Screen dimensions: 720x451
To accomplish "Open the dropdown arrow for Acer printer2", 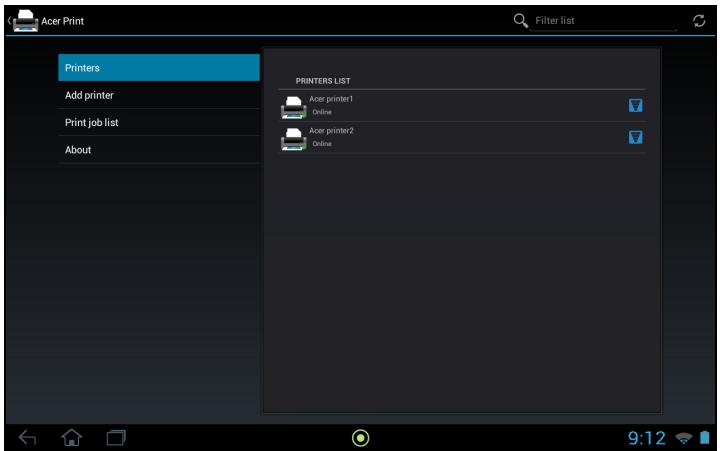I will pyautogui.click(x=636, y=137).
